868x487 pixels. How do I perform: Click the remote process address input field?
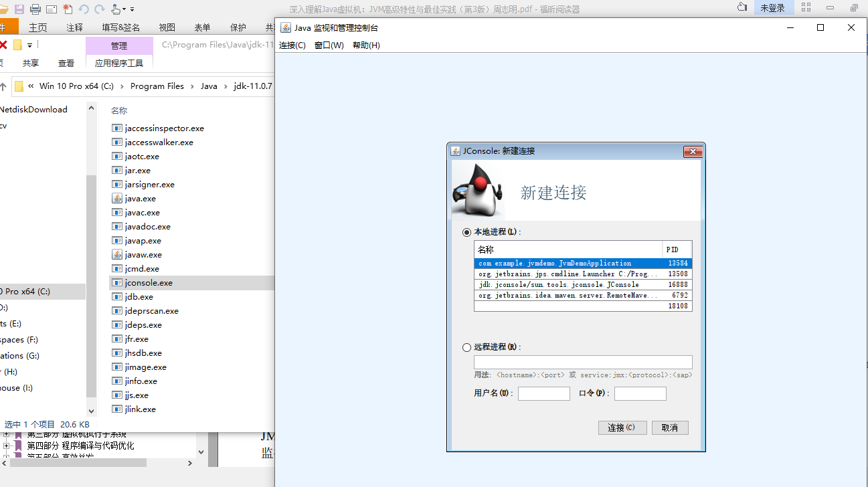(x=583, y=362)
